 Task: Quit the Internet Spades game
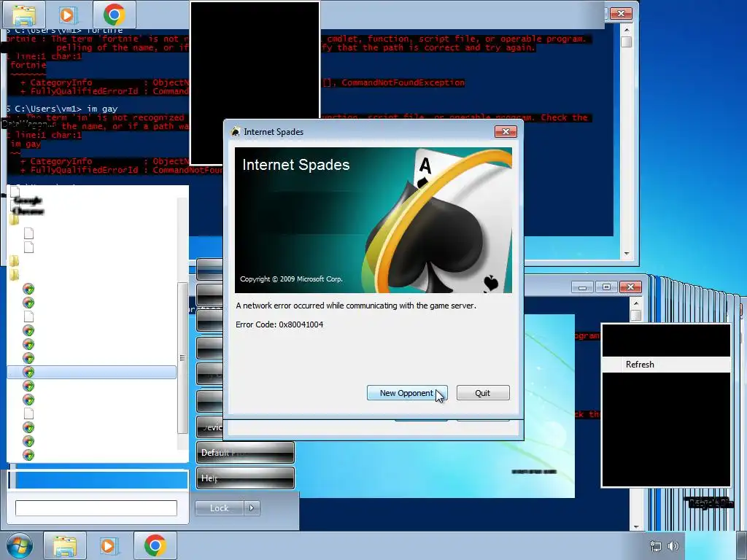[483, 393]
